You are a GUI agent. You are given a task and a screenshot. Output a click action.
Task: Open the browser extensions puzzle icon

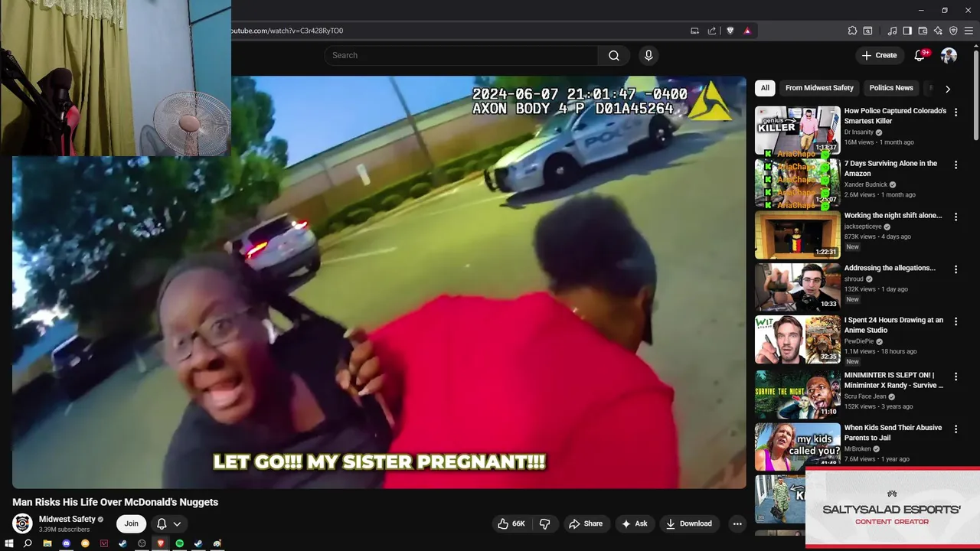[x=852, y=31]
